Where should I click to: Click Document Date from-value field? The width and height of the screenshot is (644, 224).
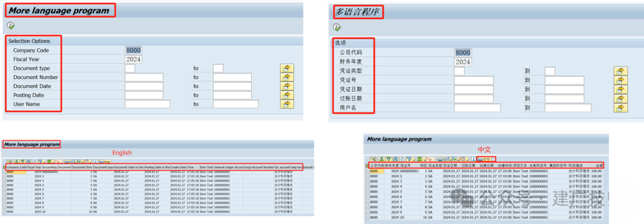point(144,86)
